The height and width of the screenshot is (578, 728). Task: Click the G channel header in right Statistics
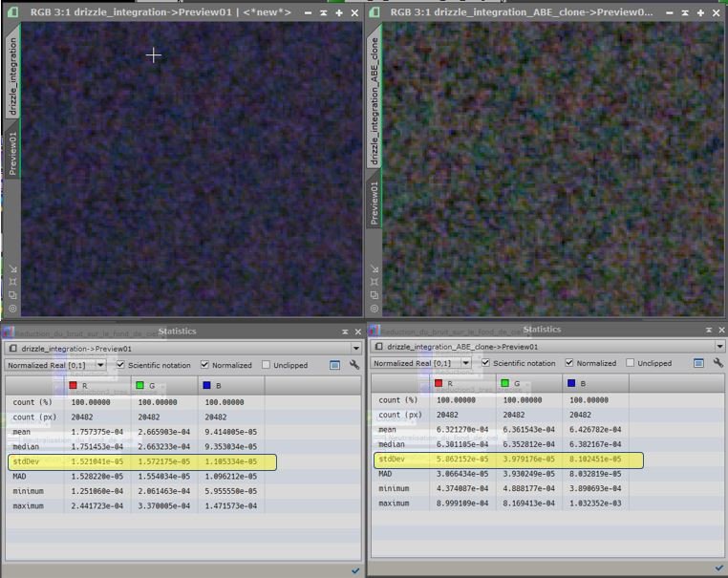point(529,383)
